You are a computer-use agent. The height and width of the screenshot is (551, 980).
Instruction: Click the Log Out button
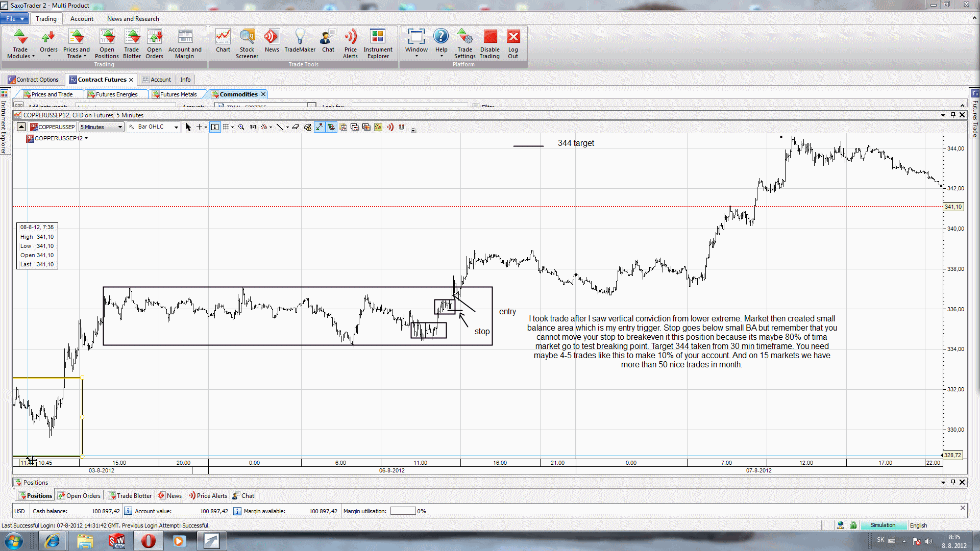(513, 43)
